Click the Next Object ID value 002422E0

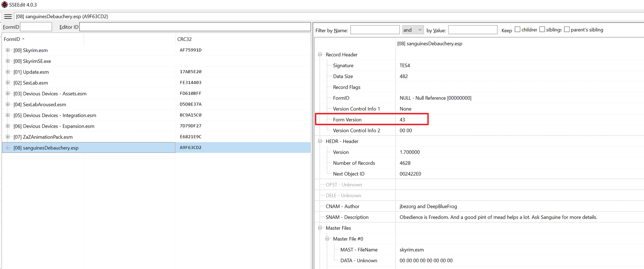point(410,174)
